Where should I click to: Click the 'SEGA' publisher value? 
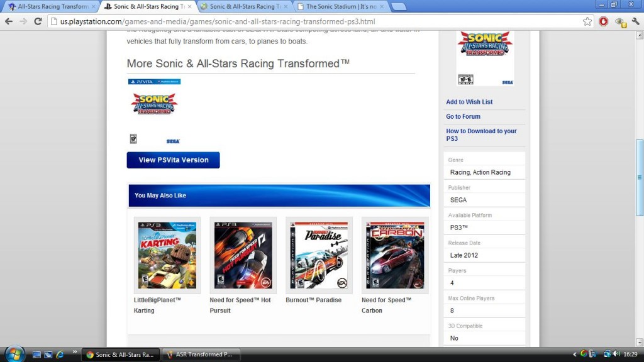pos(458,200)
